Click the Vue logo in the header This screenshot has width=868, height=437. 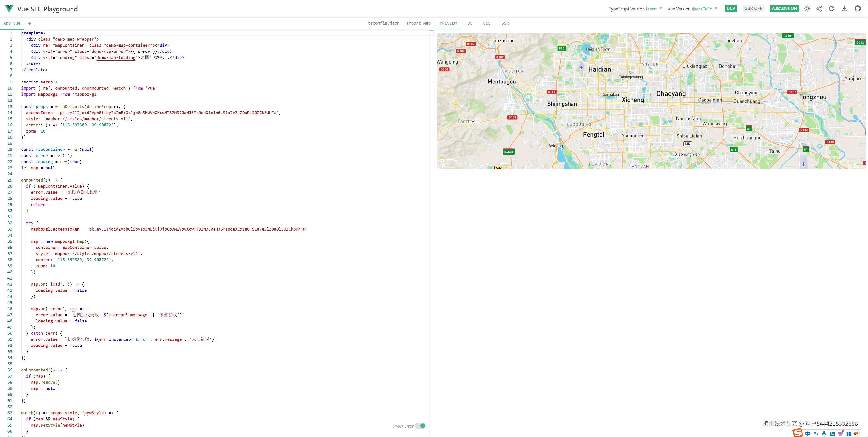tap(9, 8)
